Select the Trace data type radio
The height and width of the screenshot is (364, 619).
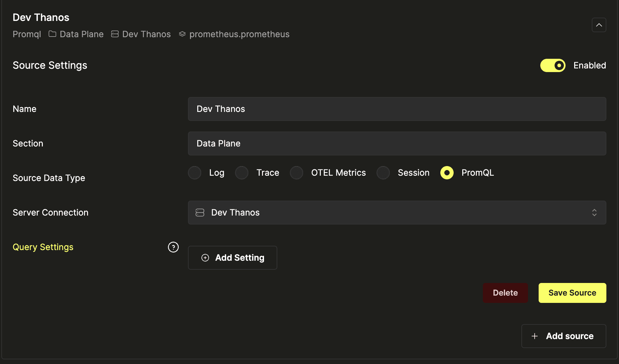tap(242, 173)
